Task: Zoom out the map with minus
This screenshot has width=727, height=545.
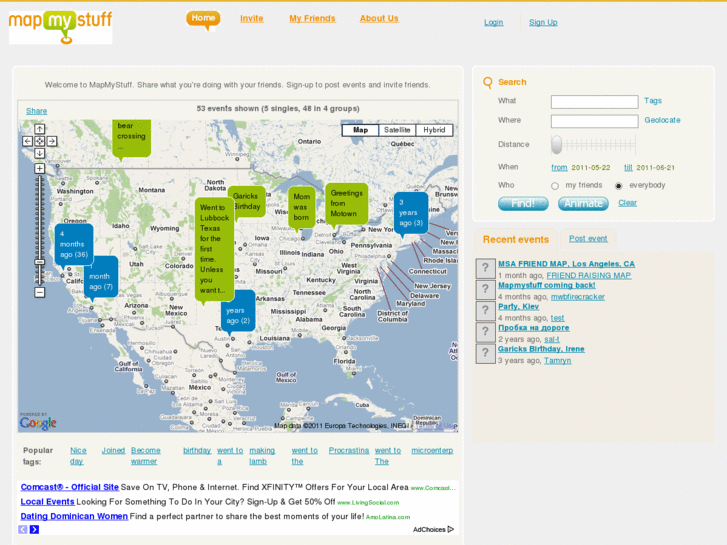Action: tap(40, 293)
